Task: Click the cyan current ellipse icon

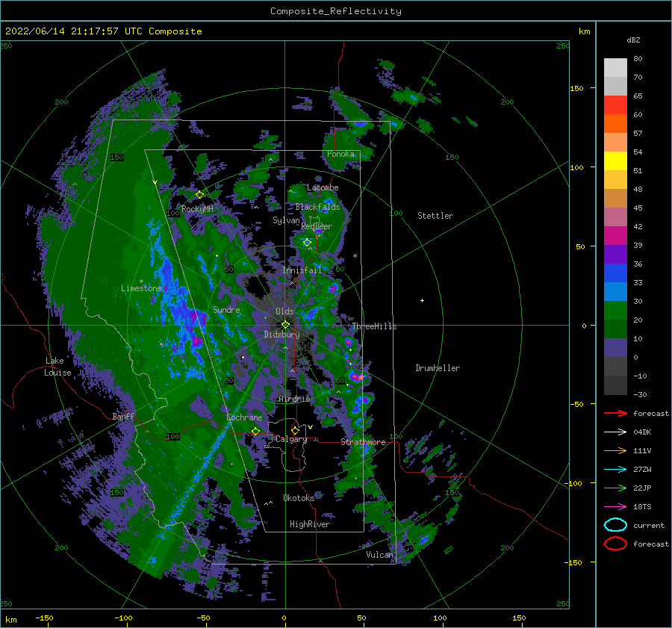Action: click(x=615, y=525)
